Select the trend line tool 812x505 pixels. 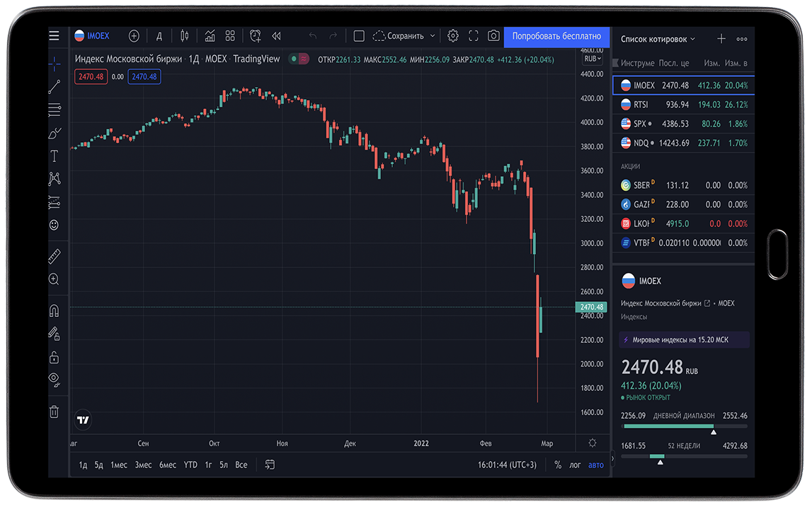(x=54, y=87)
